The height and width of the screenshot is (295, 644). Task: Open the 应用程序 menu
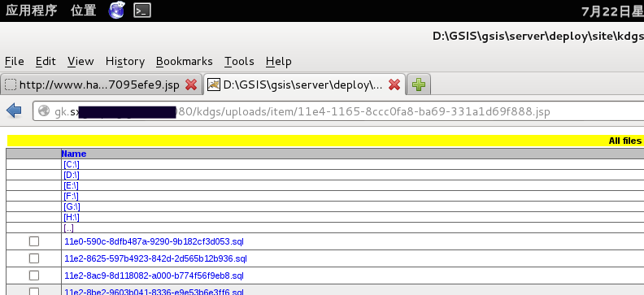click(x=31, y=11)
